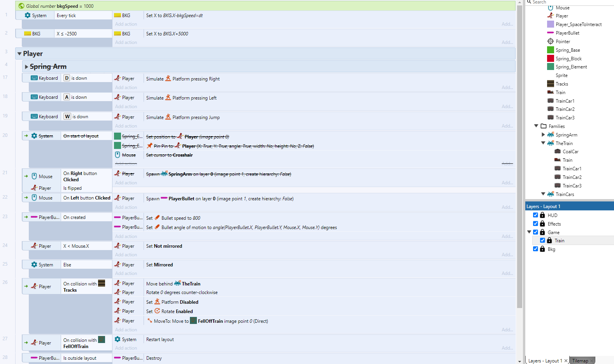
Task: Collapse the Player event group
Action: click(19, 54)
